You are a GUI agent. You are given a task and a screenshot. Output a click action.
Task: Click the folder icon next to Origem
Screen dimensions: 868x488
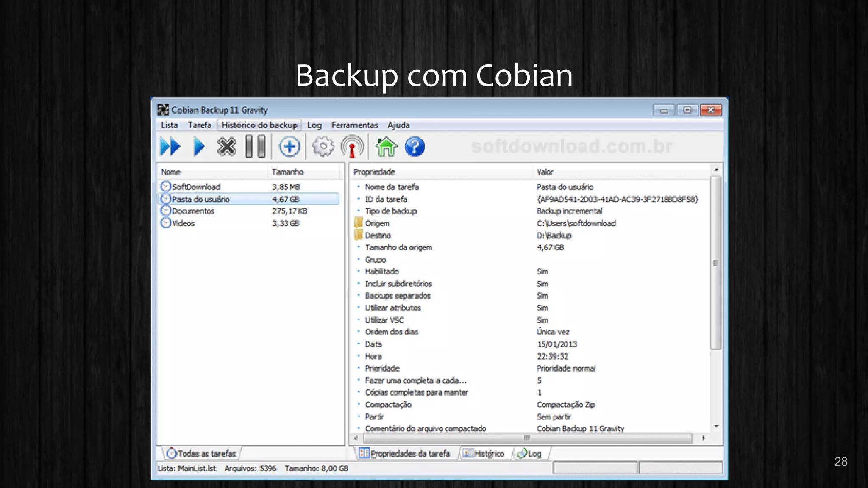[359, 223]
